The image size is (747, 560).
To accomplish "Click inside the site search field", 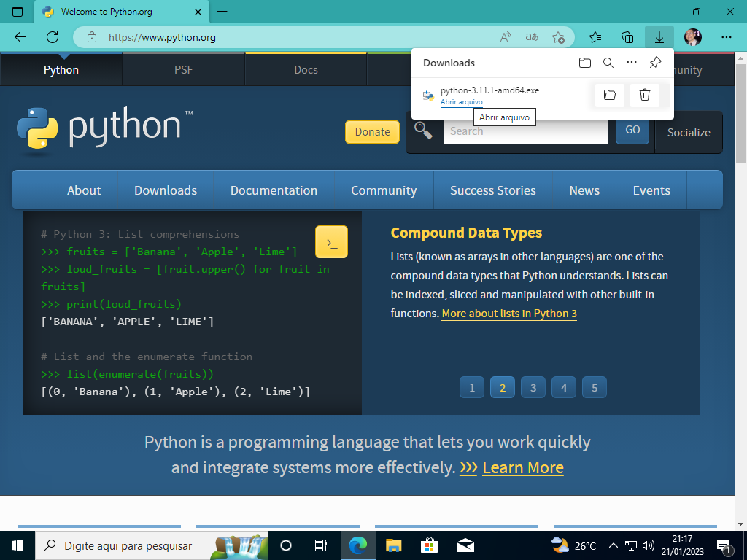I will pos(525,131).
